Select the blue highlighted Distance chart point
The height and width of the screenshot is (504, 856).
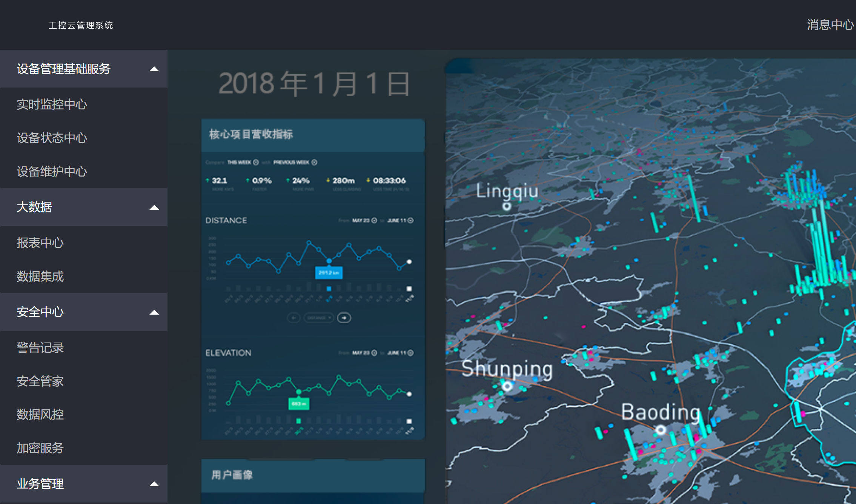(x=329, y=261)
